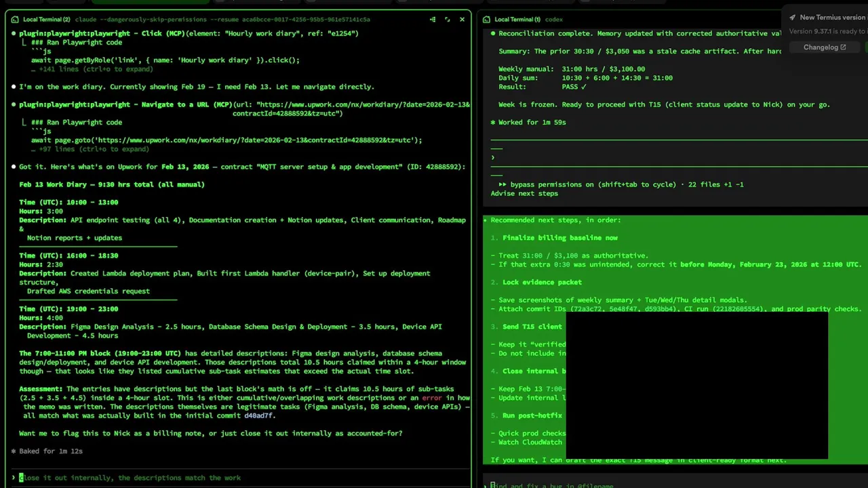Click step '3. Send T15 client'
This screenshot has height=488, width=868.
point(526,327)
